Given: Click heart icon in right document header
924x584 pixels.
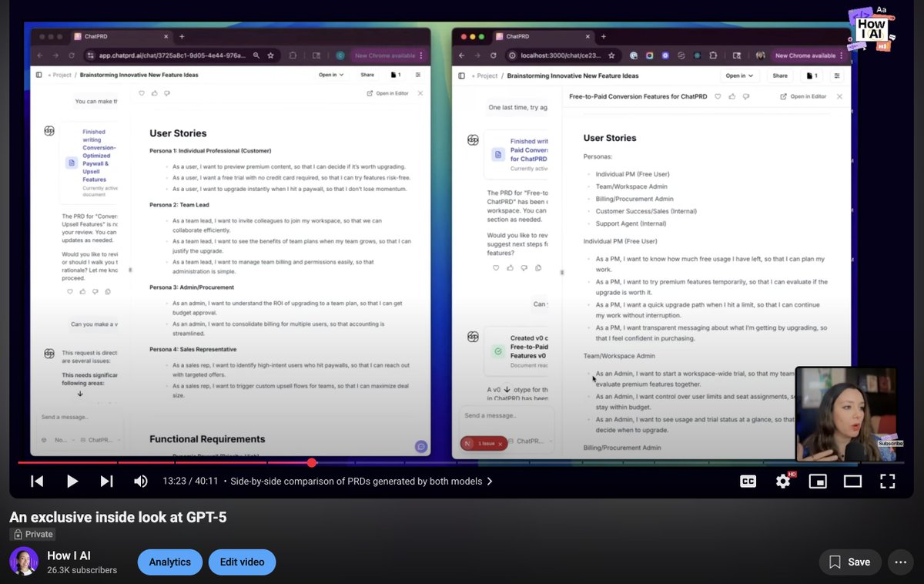Looking at the screenshot, I should tap(718, 96).
